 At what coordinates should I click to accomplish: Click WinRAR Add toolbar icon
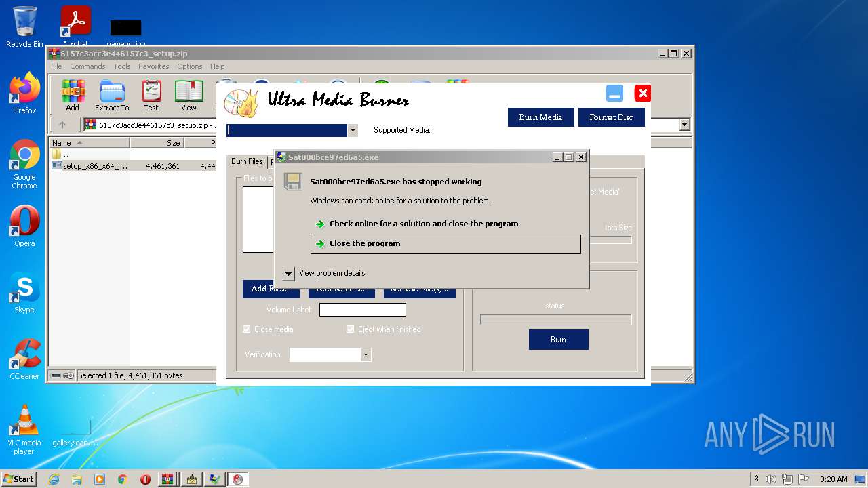click(73, 96)
